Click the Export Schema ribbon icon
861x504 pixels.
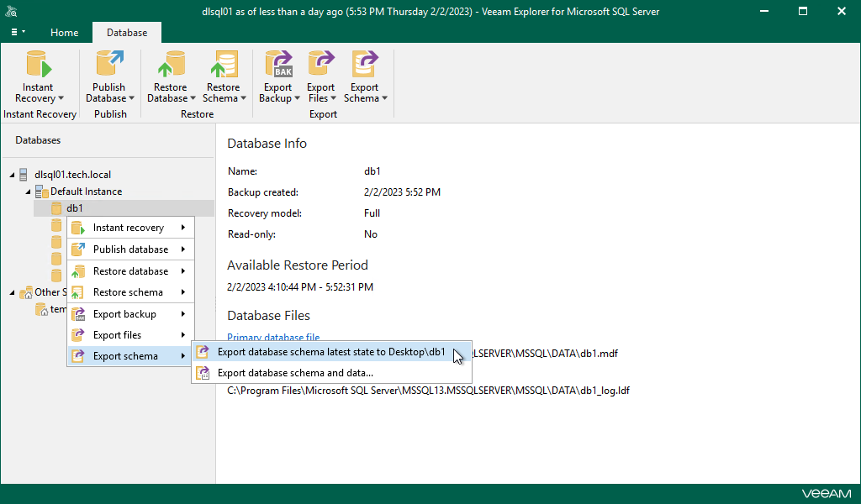click(x=365, y=64)
